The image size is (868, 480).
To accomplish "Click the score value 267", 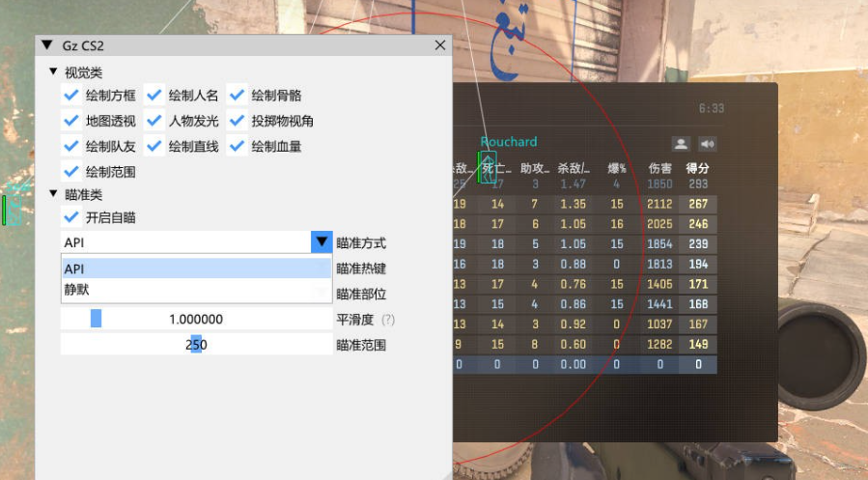I will pos(698,205).
